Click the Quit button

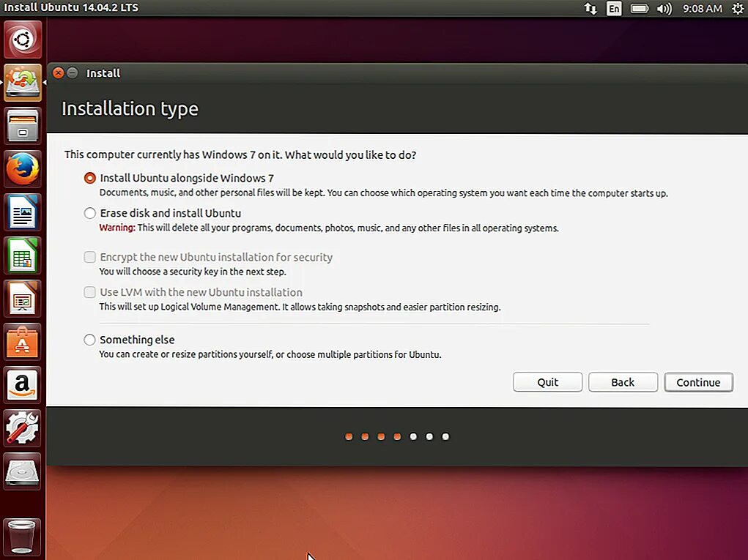coord(548,382)
